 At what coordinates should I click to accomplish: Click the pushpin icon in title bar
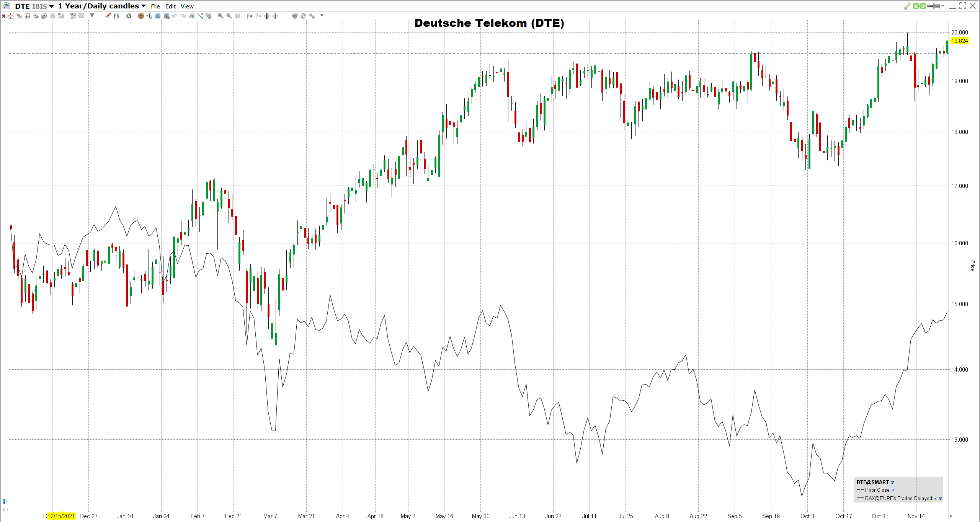(x=934, y=6)
